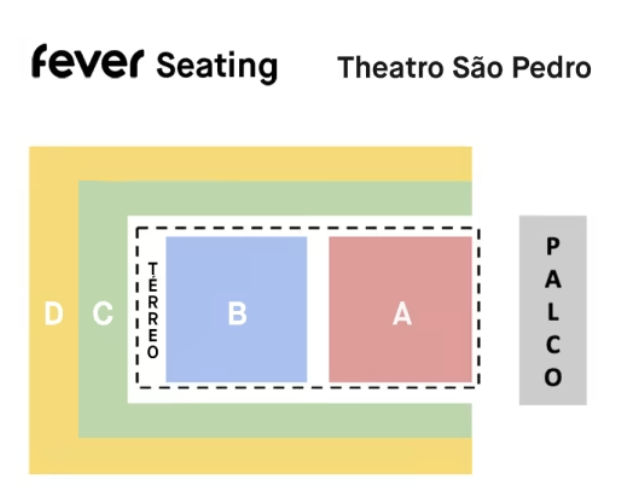This screenshot has width=622, height=492.
Task: Click the letter L in PALCO
Action: click(553, 311)
